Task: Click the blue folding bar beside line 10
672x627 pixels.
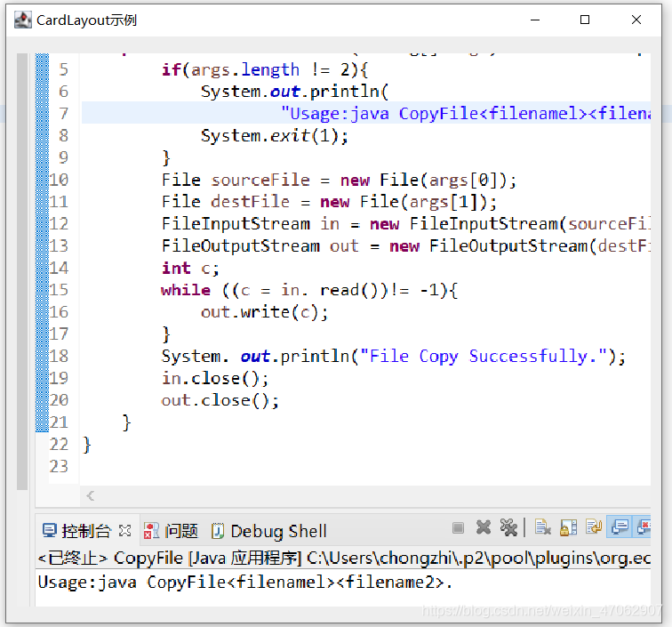Action: point(42,180)
